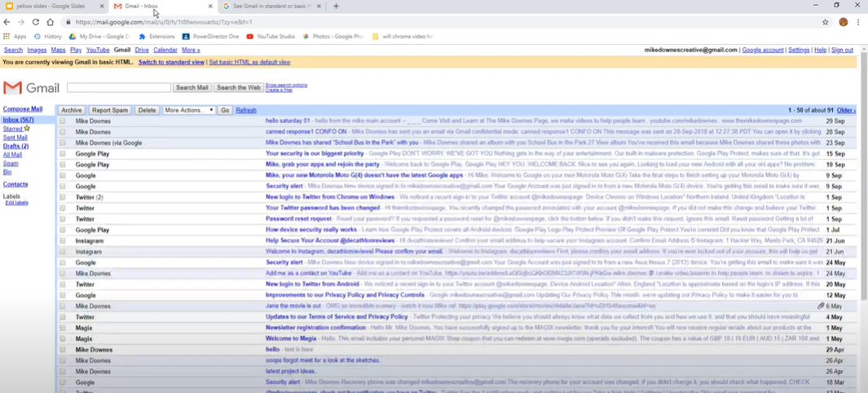The image size is (868, 393).
Task: Click the browser home icon
Action: (x=51, y=22)
